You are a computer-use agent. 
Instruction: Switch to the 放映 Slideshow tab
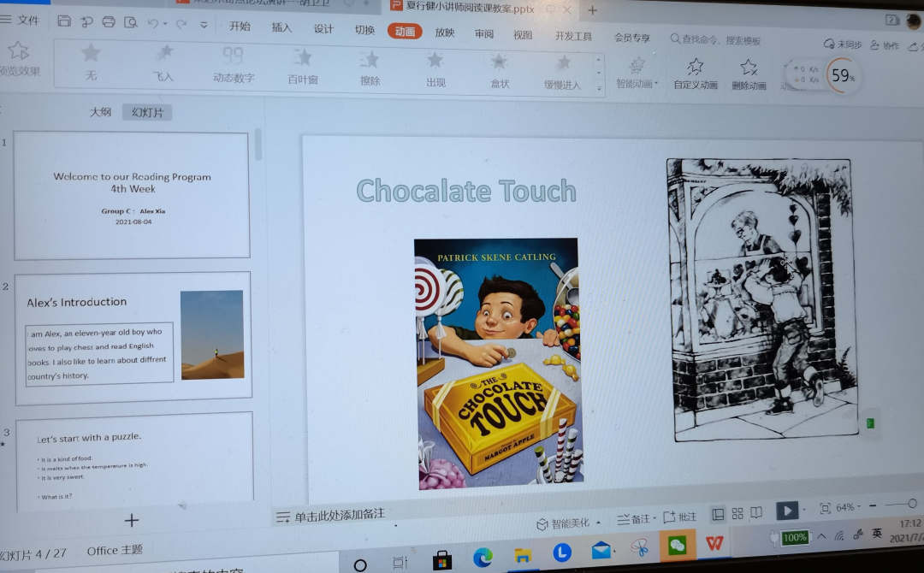click(x=445, y=33)
